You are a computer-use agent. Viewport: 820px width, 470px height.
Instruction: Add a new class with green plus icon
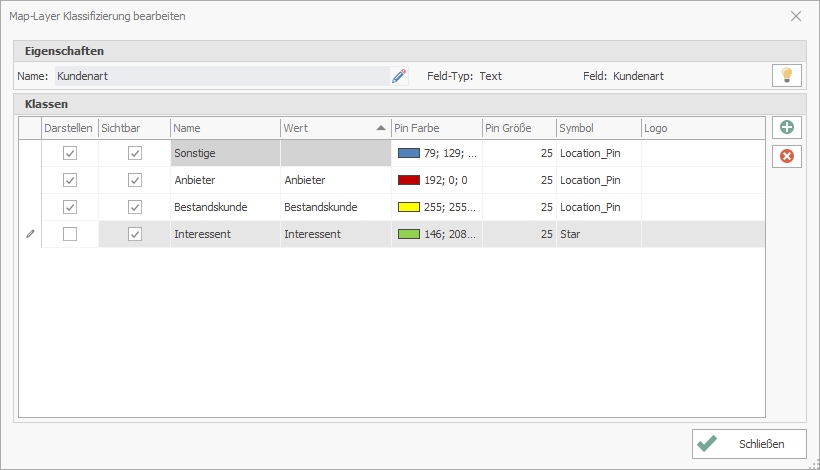click(787, 128)
